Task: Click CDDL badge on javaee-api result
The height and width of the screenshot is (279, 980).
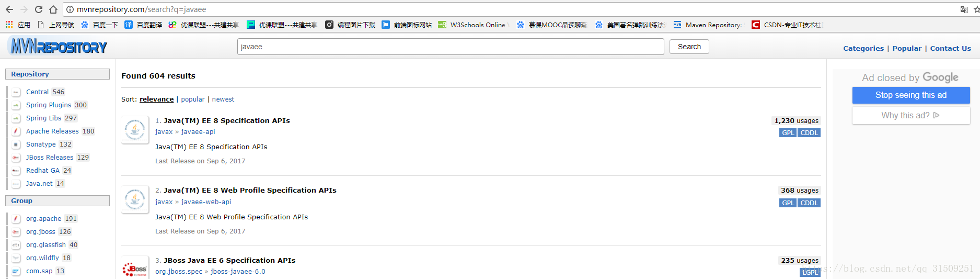Action: [809, 133]
